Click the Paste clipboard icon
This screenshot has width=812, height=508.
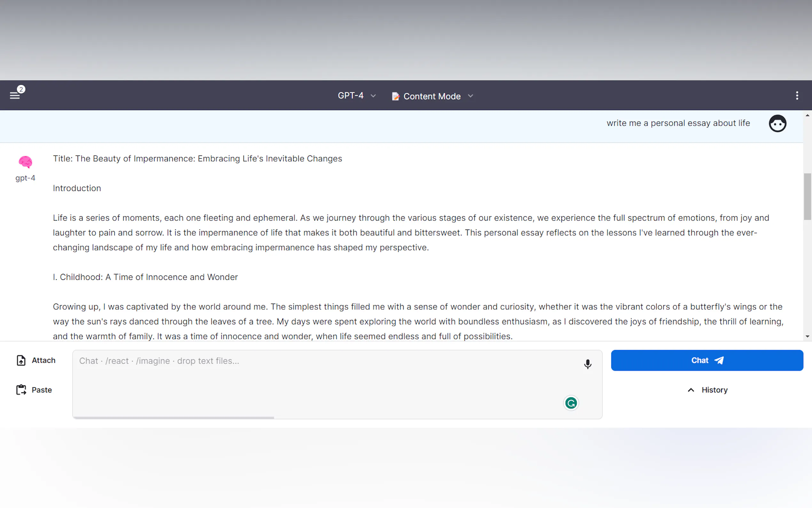point(21,390)
